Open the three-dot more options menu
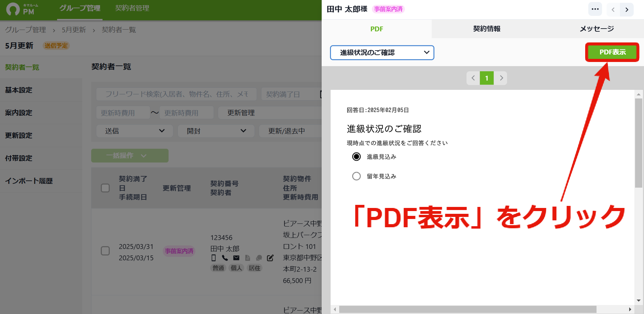The image size is (644, 314). tap(595, 9)
